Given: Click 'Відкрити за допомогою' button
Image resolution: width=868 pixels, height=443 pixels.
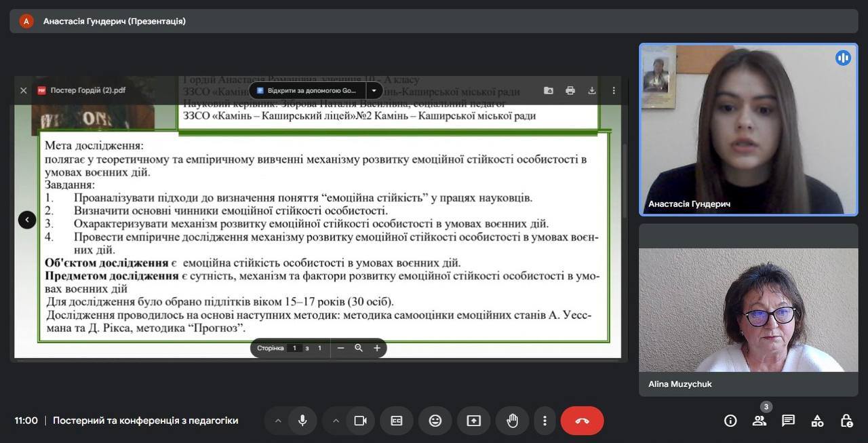Looking at the screenshot, I should [307, 90].
